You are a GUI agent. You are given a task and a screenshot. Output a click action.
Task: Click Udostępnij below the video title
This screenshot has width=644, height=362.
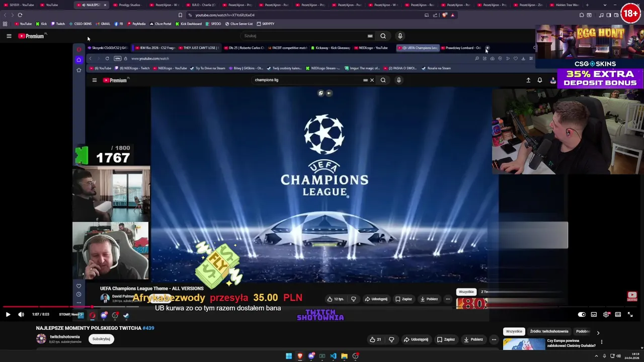click(416, 339)
